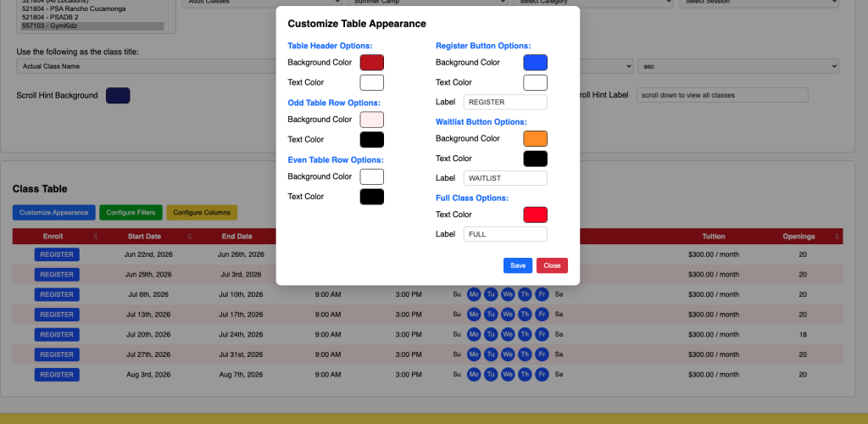Save the table appearance settings

517,265
